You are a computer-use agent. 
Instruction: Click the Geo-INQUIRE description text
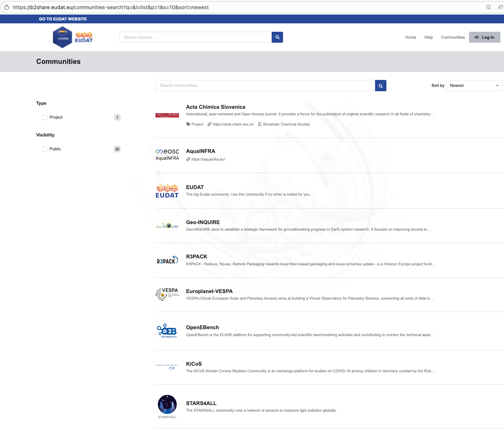tap(308, 230)
